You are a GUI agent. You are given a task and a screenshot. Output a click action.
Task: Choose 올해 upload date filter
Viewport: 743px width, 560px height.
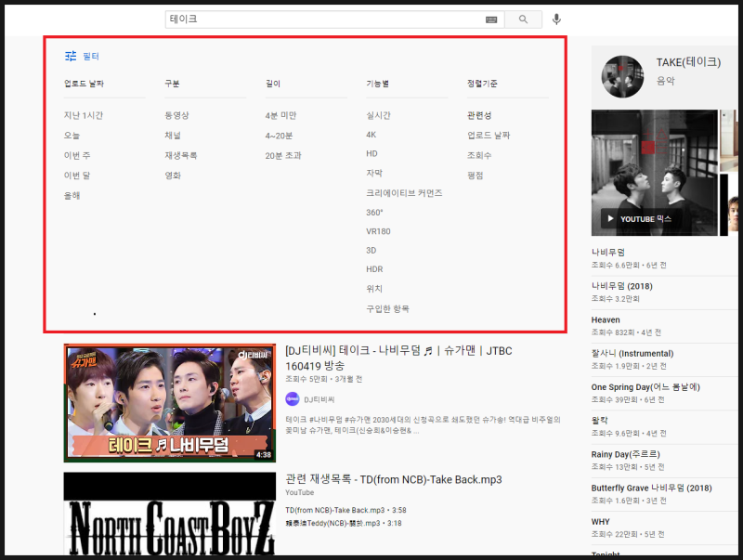[72, 195]
